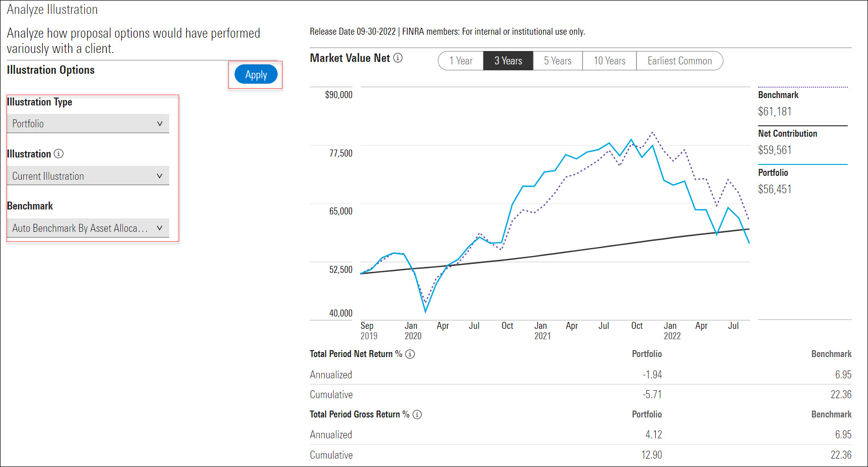Click the Illustration Options heading
868x467 pixels.
(50, 70)
